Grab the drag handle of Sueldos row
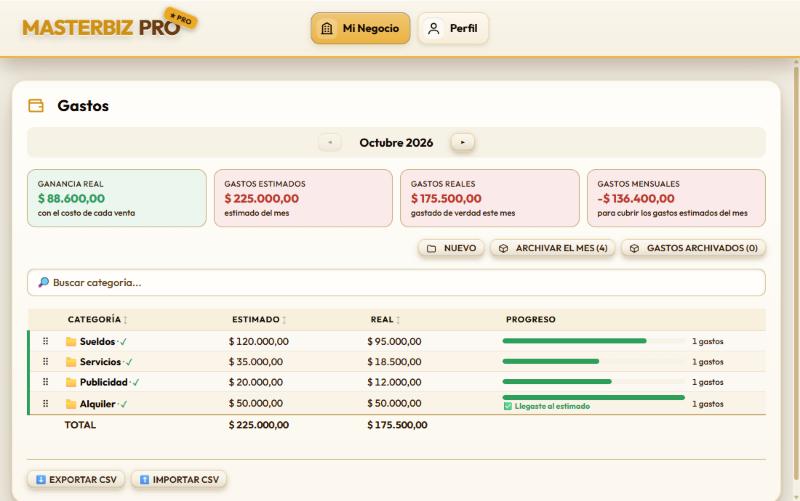Image resolution: width=800 pixels, height=501 pixels. (x=45, y=341)
